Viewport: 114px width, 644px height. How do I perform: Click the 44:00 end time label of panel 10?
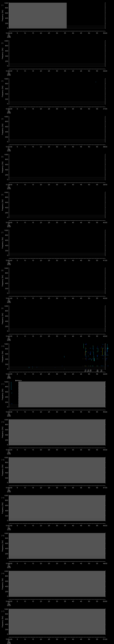[105, 374]
